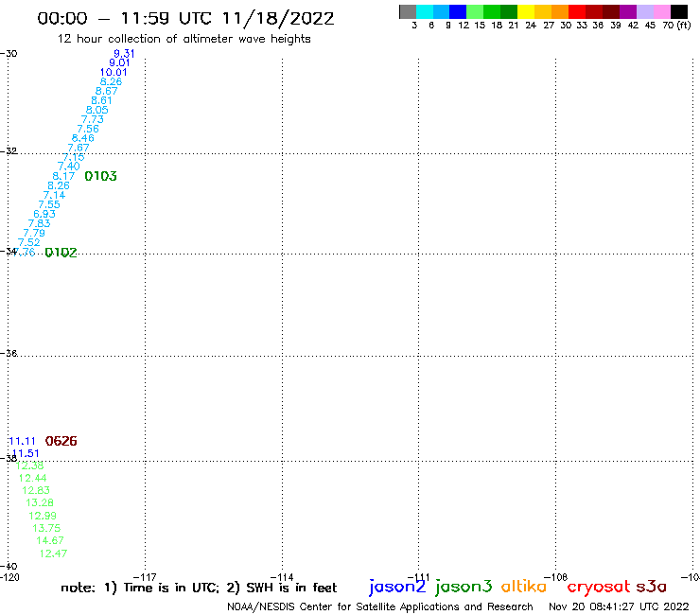Click the -117 longitude axis label
Screen dimensions: 700x615
pos(145,577)
